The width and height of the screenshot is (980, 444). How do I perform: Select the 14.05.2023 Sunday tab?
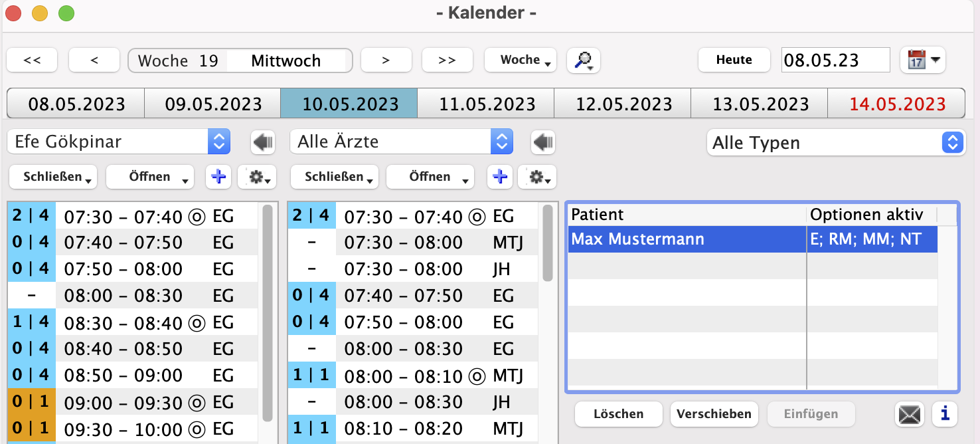pyautogui.click(x=897, y=104)
